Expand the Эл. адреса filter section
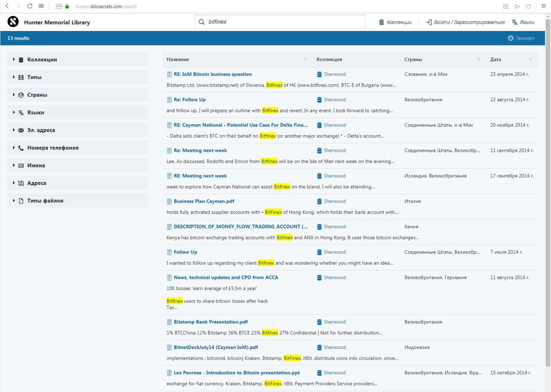The height and width of the screenshot is (392, 551). pos(78,130)
